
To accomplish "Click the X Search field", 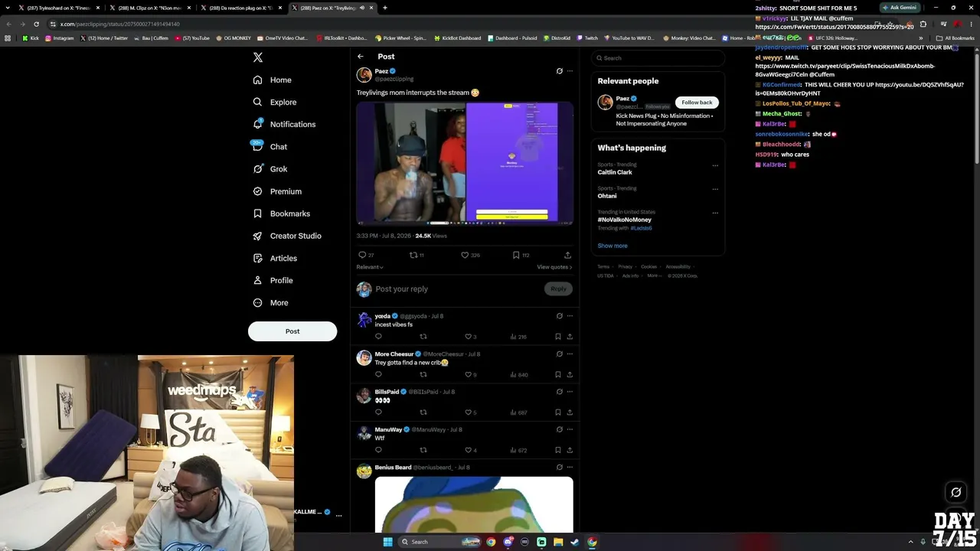I will (658, 58).
